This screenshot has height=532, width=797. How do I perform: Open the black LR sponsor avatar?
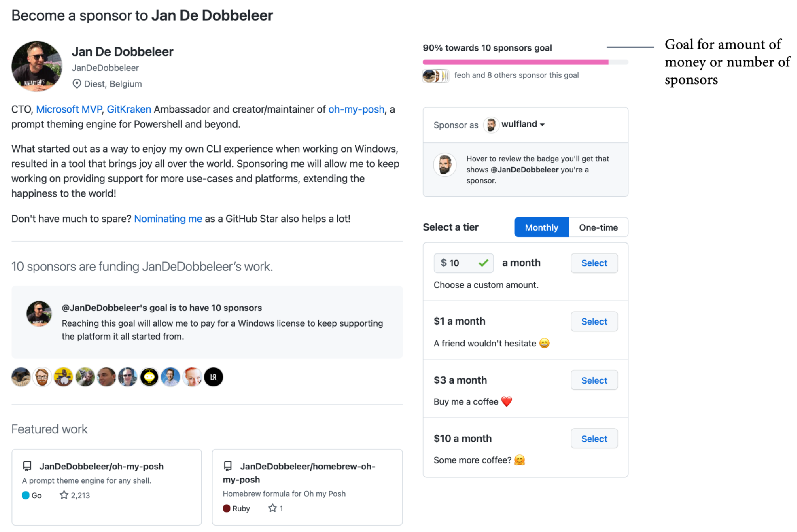pos(213,377)
